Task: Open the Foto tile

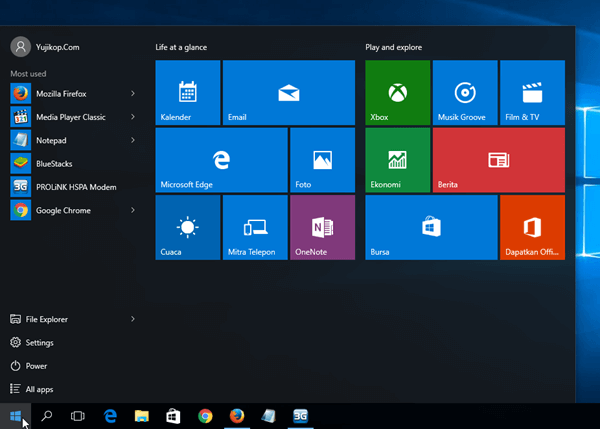Action: (x=323, y=160)
